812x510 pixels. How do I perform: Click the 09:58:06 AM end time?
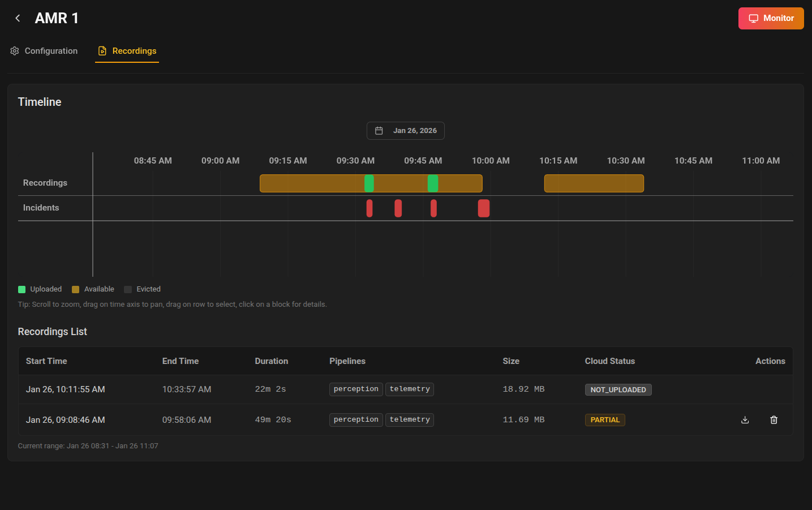tap(187, 420)
